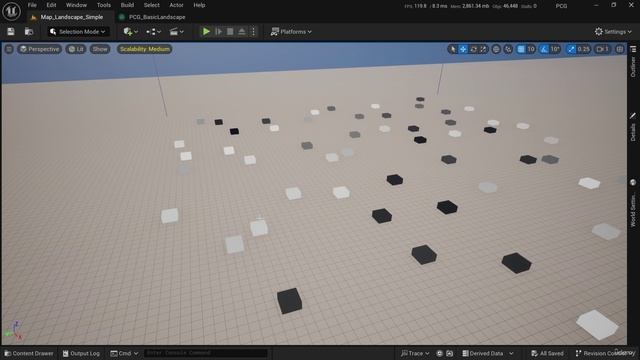Open the Tools menu

104,5
